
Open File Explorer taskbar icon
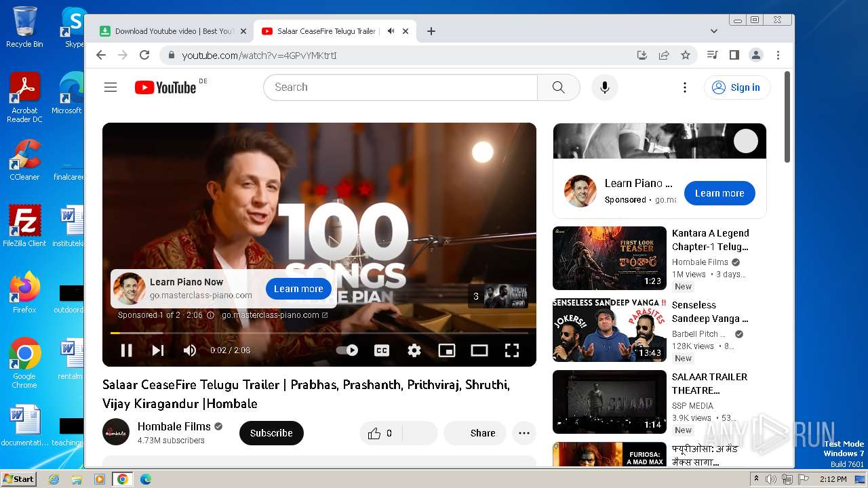click(77, 479)
